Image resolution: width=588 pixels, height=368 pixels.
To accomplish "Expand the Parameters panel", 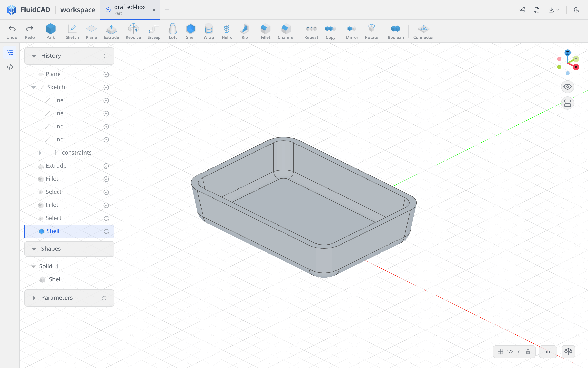I will pos(34,298).
